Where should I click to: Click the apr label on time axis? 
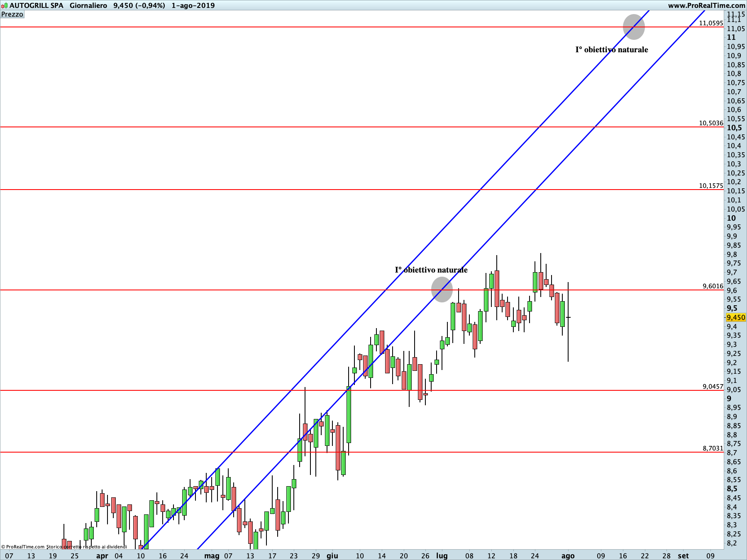coord(102,556)
